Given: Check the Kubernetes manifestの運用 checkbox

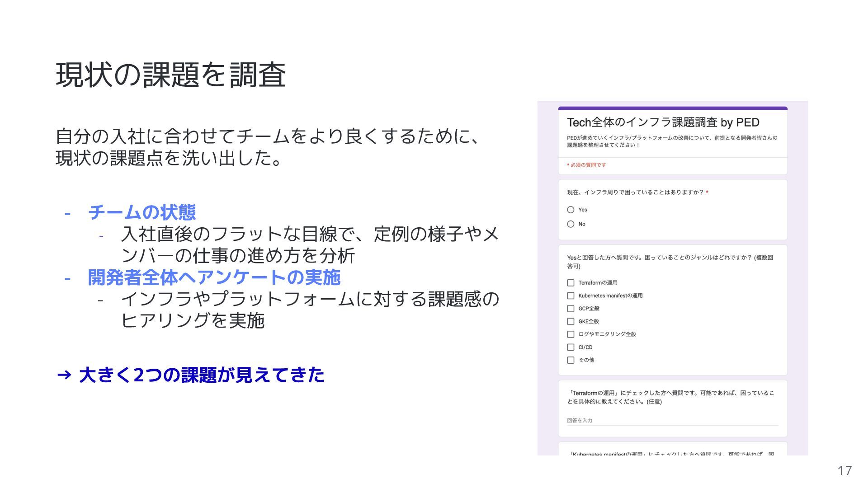Looking at the screenshot, I should coord(571,296).
